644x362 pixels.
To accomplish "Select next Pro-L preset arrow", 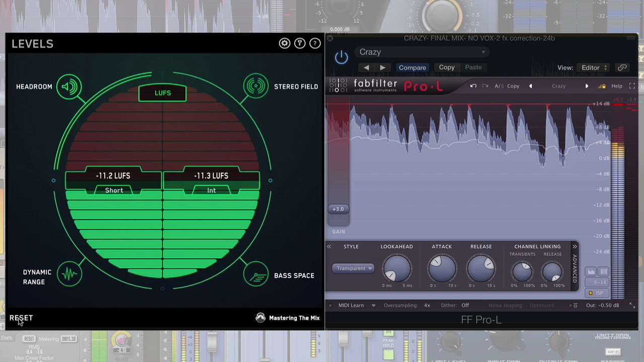I will tap(587, 86).
